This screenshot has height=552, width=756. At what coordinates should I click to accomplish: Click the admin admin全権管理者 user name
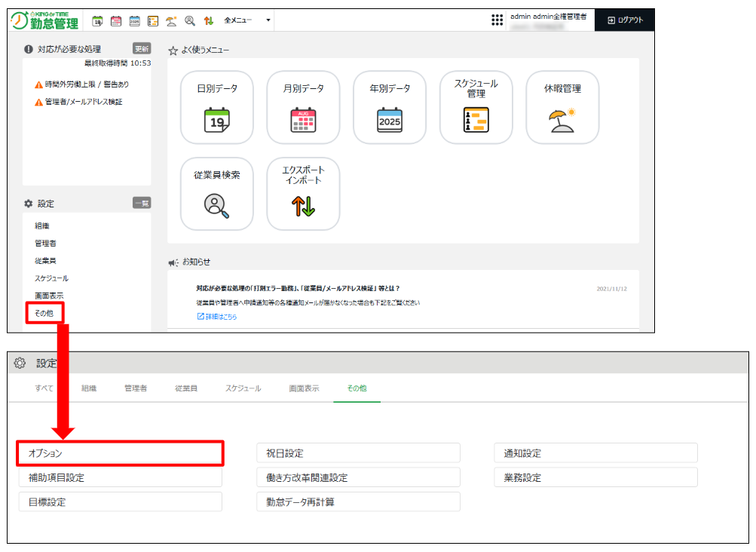coord(548,17)
